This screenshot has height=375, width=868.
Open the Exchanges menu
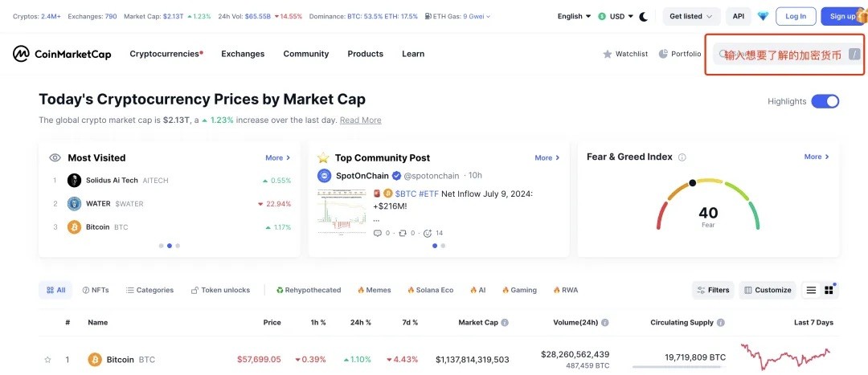pyautogui.click(x=243, y=54)
